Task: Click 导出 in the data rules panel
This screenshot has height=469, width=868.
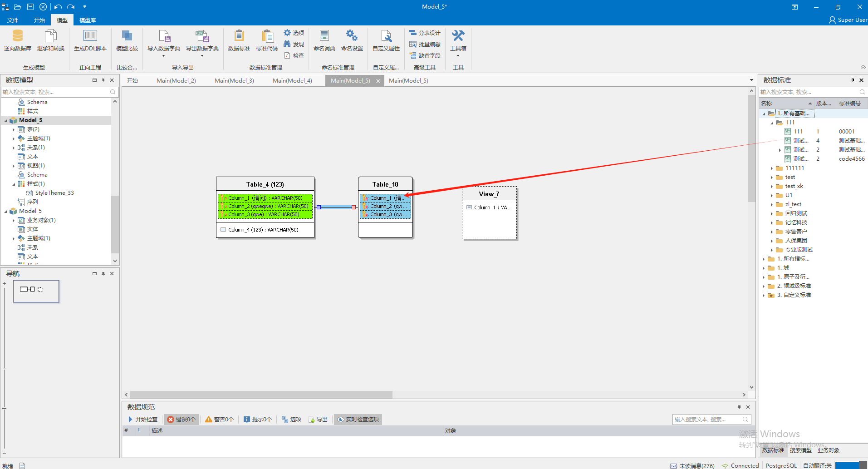Action: pyautogui.click(x=318, y=419)
